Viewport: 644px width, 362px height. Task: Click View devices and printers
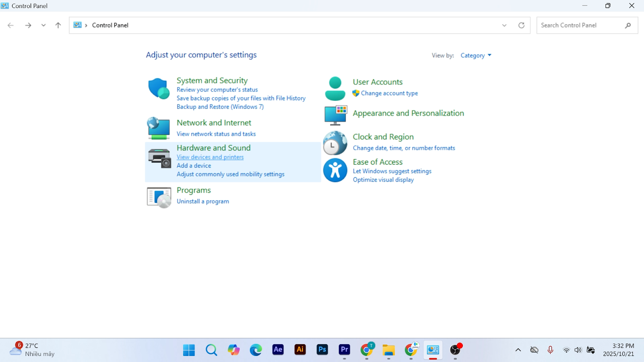[x=210, y=157]
